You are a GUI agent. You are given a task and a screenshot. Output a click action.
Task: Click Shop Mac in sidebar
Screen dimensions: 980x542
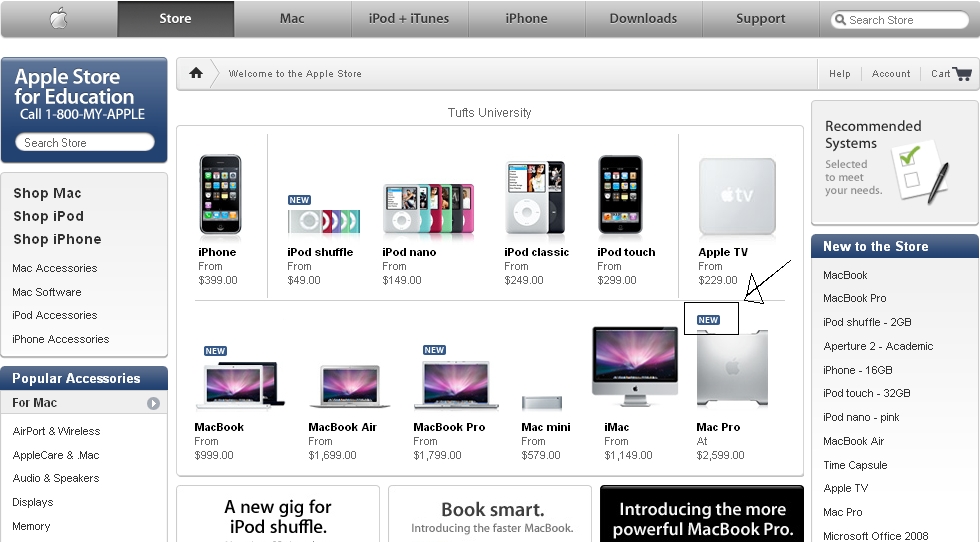(x=48, y=193)
